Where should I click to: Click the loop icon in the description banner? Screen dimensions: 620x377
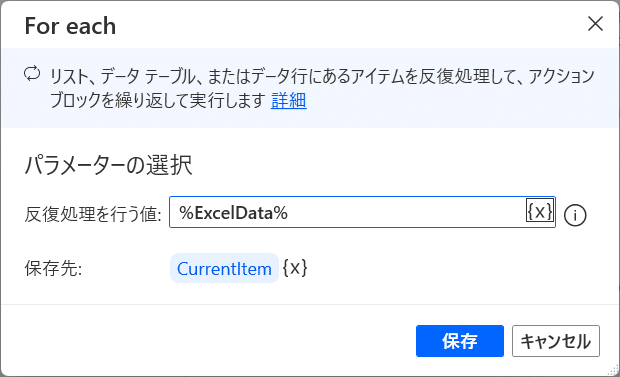32,74
